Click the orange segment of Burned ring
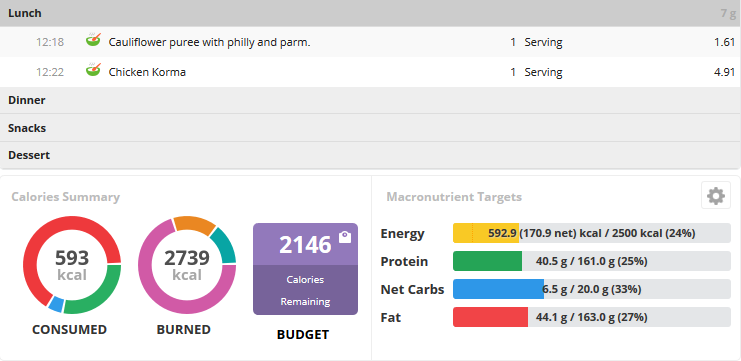 click(x=194, y=225)
